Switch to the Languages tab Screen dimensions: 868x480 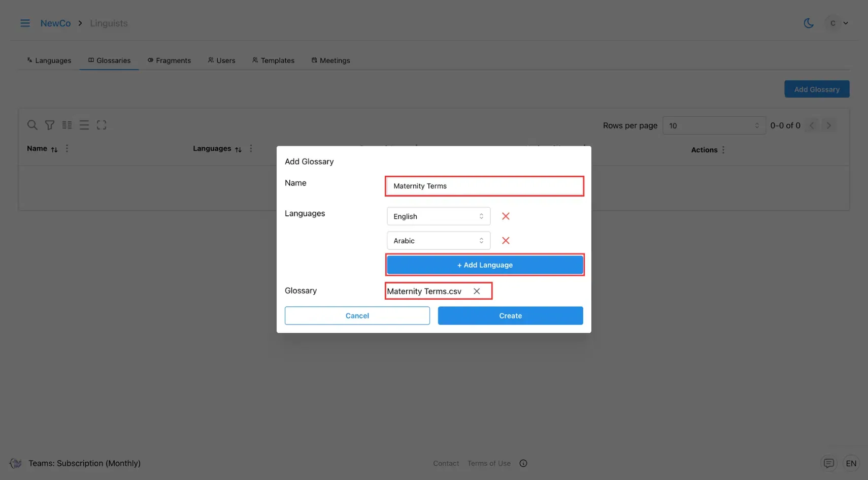point(49,60)
